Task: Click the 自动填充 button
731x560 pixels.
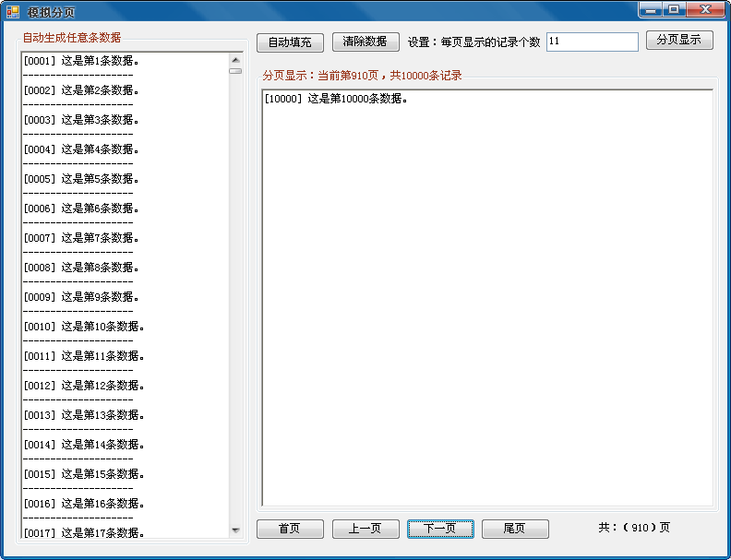Action: 290,42
